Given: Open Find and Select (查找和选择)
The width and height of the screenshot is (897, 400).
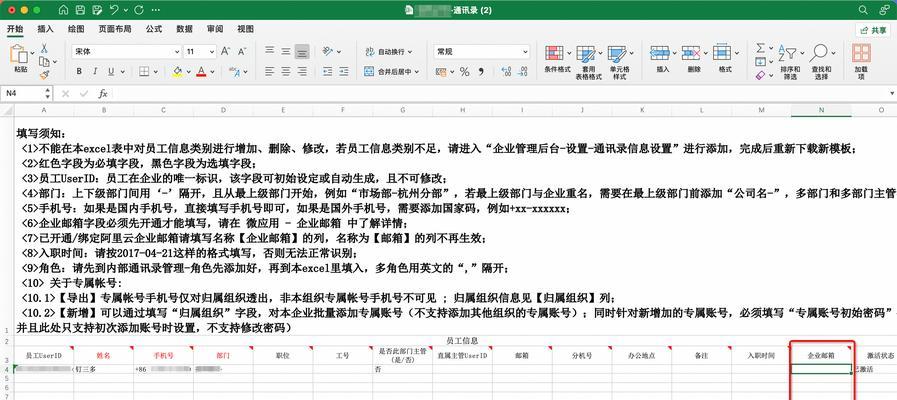Looking at the screenshot, I should (821, 61).
